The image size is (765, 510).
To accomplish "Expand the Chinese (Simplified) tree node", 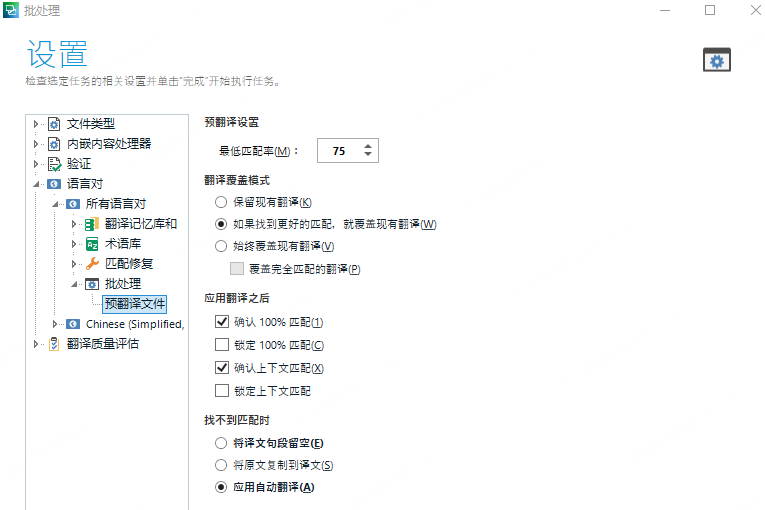I will click(x=55, y=324).
